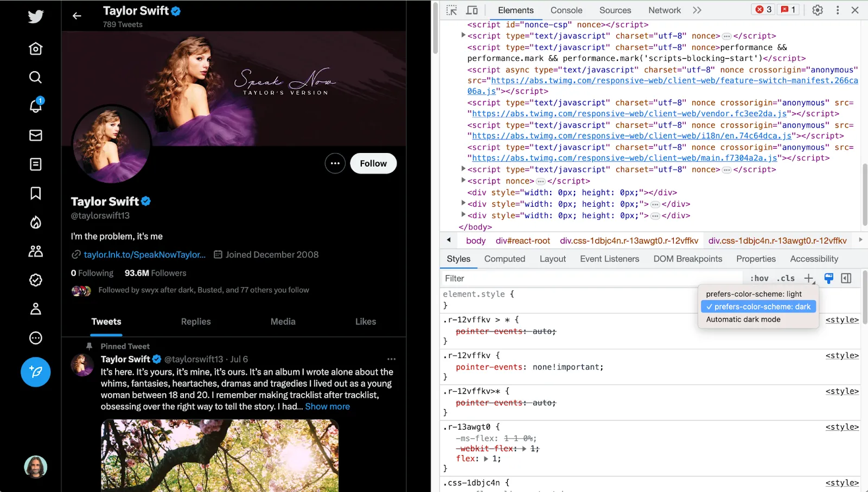Click the Follow button
This screenshot has height=492, width=868.
pyautogui.click(x=373, y=163)
